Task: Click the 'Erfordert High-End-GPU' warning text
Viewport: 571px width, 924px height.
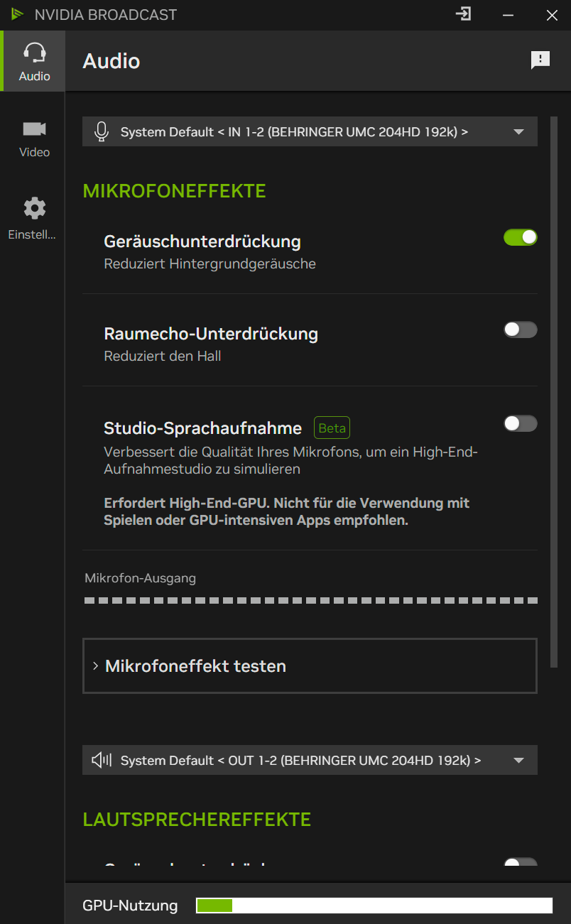Action: (287, 511)
